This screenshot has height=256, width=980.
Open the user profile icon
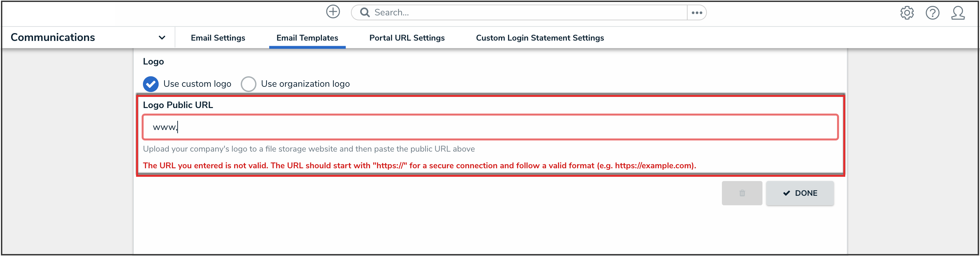tap(958, 13)
